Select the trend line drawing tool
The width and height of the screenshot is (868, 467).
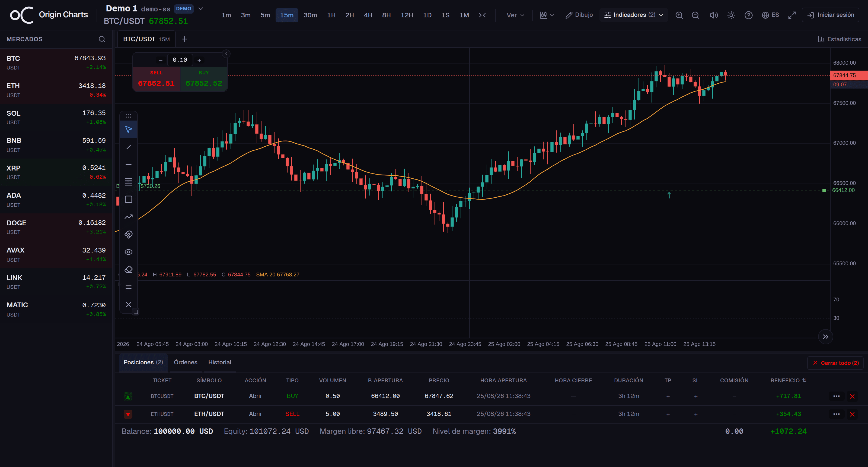coord(128,147)
